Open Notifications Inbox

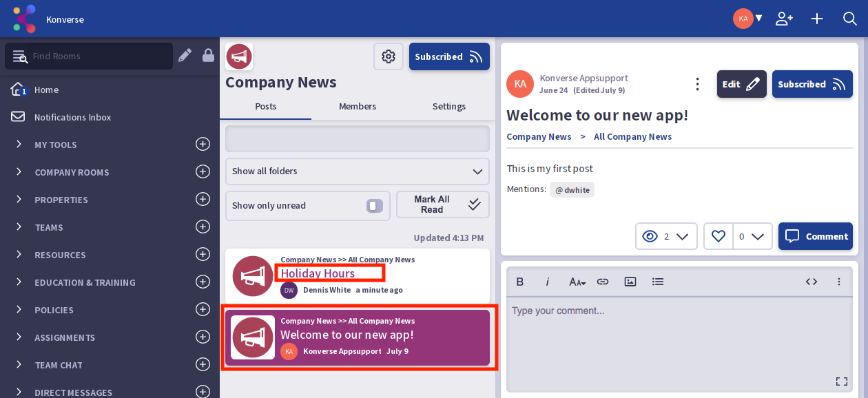(72, 117)
